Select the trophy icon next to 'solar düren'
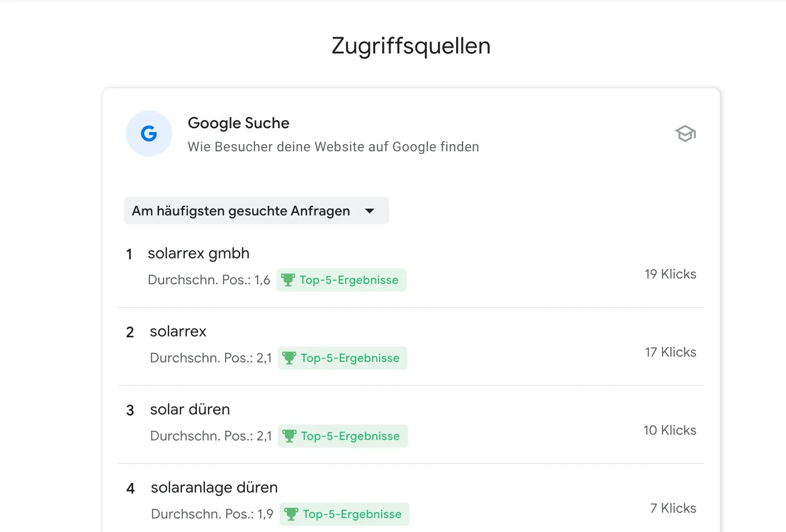This screenshot has width=786, height=532. click(x=290, y=436)
